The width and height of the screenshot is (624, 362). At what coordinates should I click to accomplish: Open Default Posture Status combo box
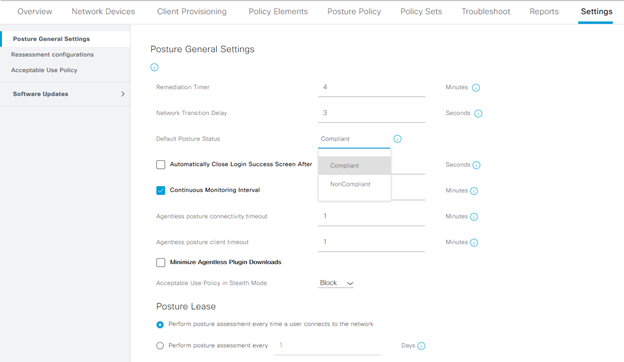(x=354, y=139)
